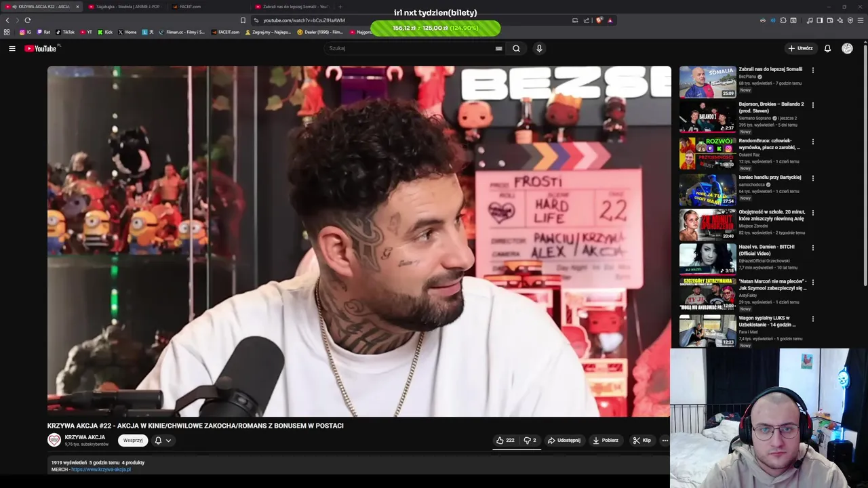The height and width of the screenshot is (488, 868).
Task: Open the apps grid icon in the bookmarks bar
Action: click(x=7, y=32)
